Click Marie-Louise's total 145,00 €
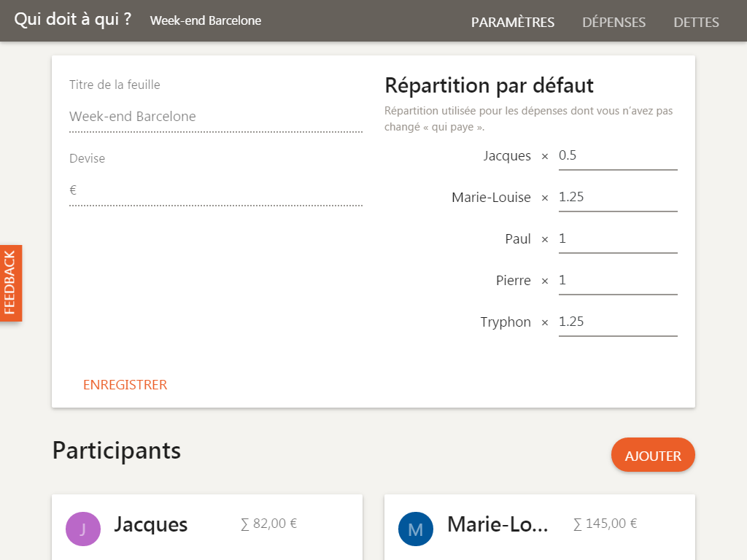The width and height of the screenshot is (747, 560). coord(605,524)
